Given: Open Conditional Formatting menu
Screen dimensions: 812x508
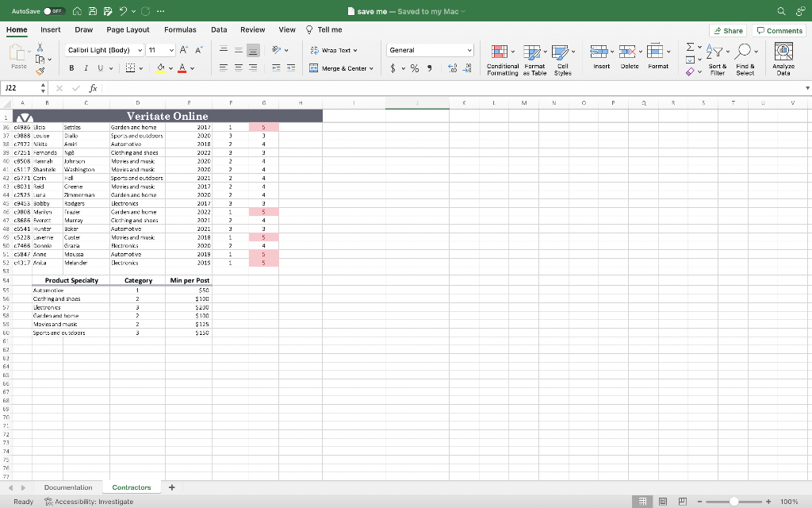Looking at the screenshot, I should click(x=502, y=60).
